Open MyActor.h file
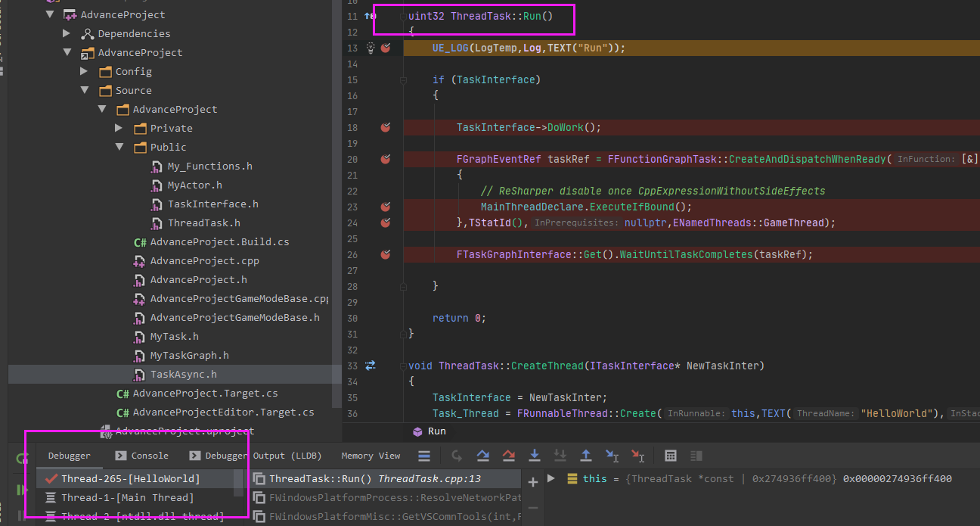The image size is (980, 526). 194,185
